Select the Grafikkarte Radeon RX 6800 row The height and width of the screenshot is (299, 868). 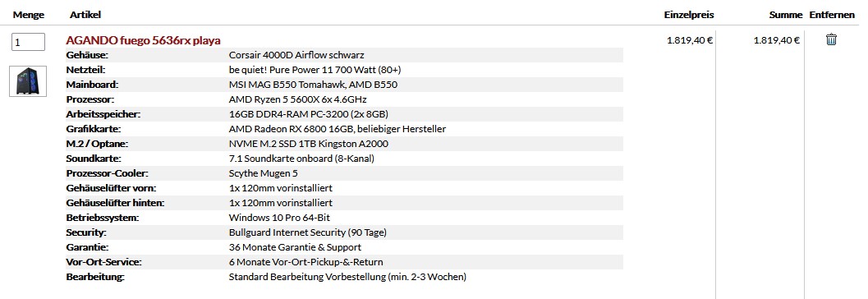click(344, 129)
